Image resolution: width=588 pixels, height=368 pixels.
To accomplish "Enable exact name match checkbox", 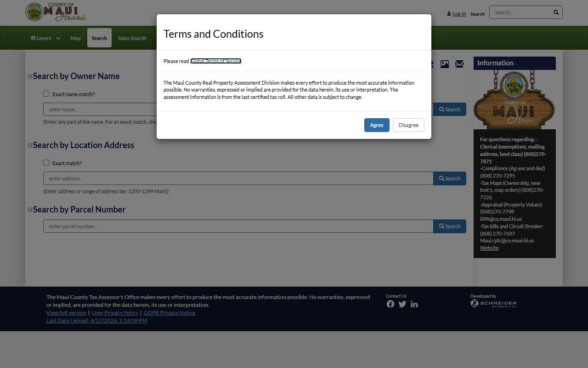I will tap(46, 94).
